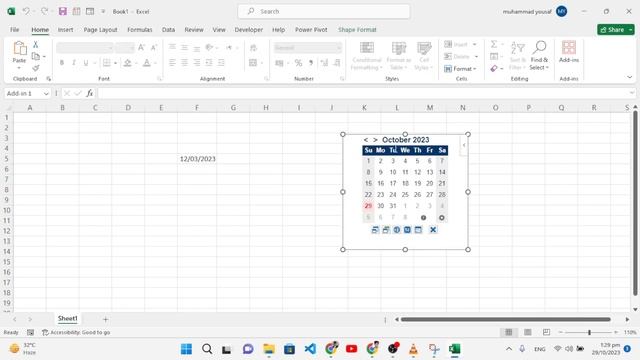Open Windows Start menu
This screenshot has height=360, width=640.
(186, 349)
